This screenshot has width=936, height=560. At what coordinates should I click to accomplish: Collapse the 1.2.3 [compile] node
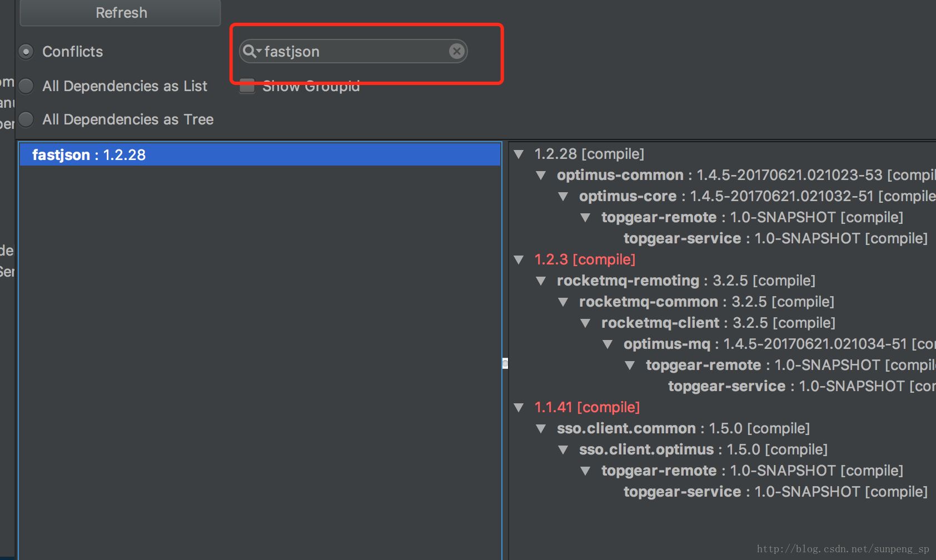tap(519, 260)
